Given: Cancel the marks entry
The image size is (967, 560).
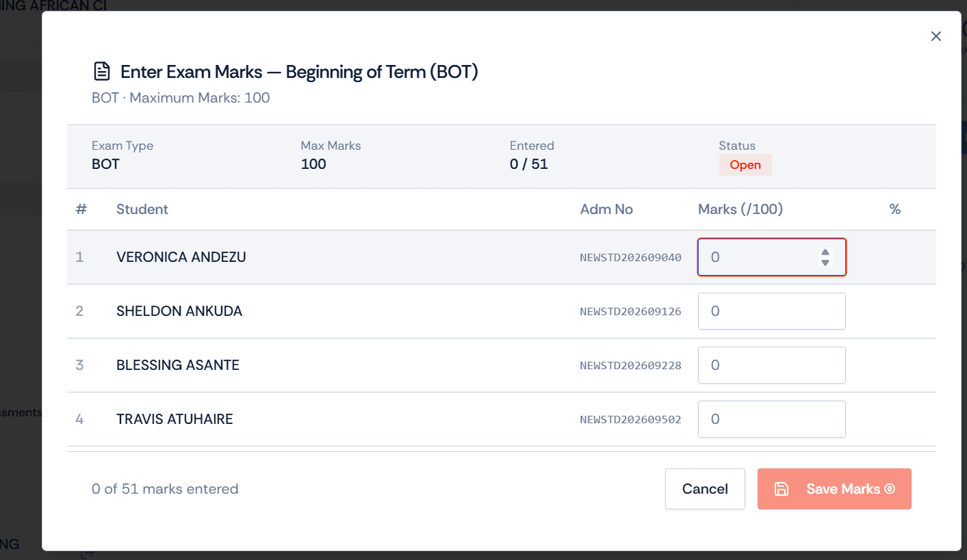Looking at the screenshot, I should click(705, 489).
